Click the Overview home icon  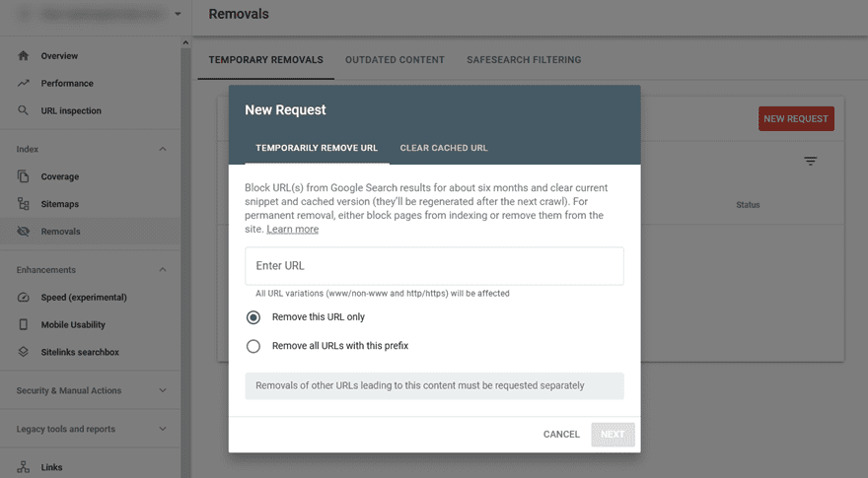click(24, 56)
